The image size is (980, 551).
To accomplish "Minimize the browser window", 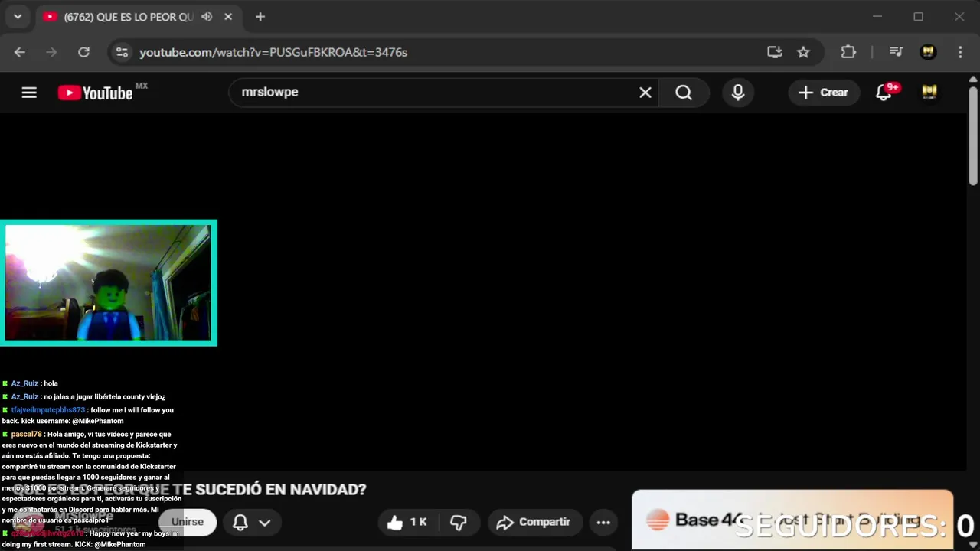I will pos(877,16).
